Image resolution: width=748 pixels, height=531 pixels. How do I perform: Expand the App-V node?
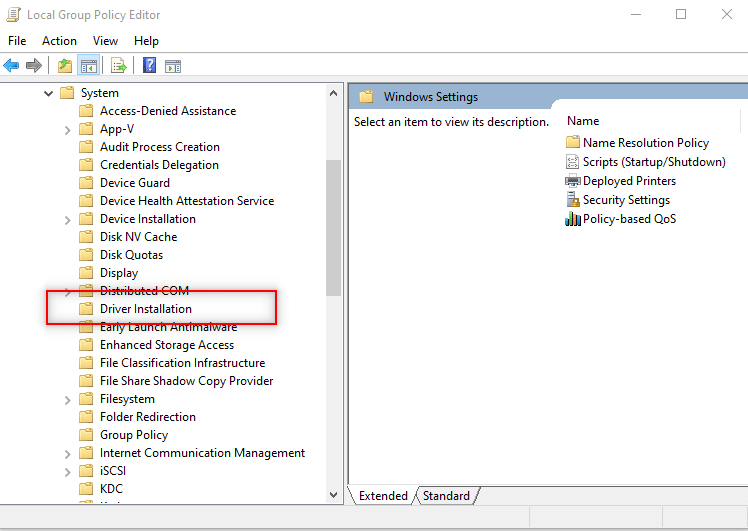pyautogui.click(x=67, y=130)
